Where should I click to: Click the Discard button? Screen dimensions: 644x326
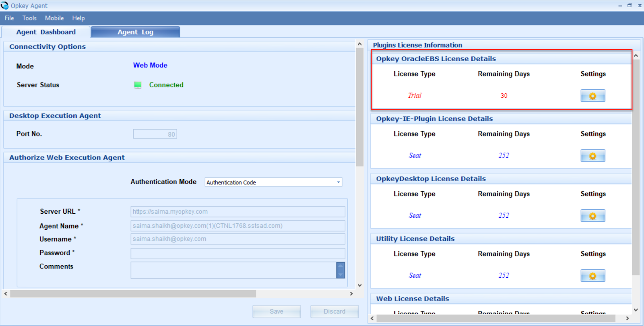tap(334, 312)
